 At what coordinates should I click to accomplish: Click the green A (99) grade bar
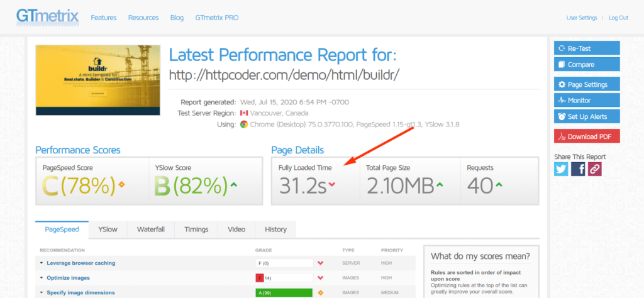click(x=284, y=293)
